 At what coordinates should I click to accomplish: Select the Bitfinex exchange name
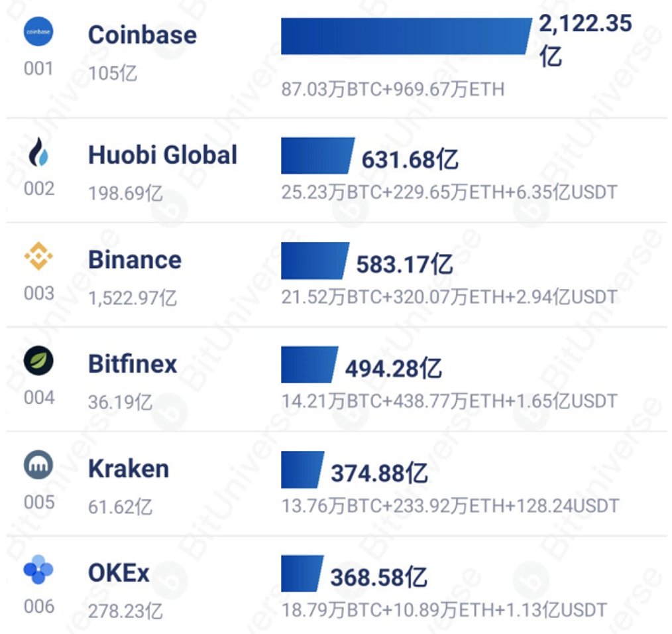(133, 364)
